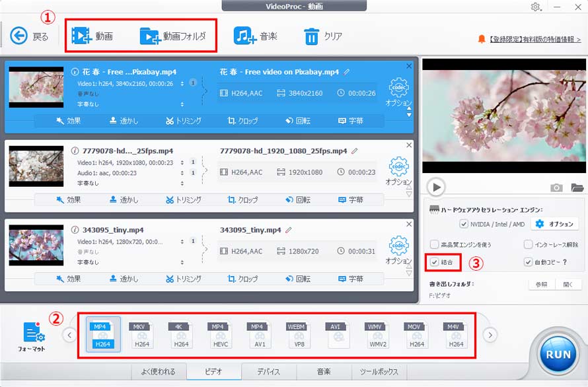Show info for 7779078-hd source file
This screenshot has width=588, height=387.
click(x=75, y=151)
